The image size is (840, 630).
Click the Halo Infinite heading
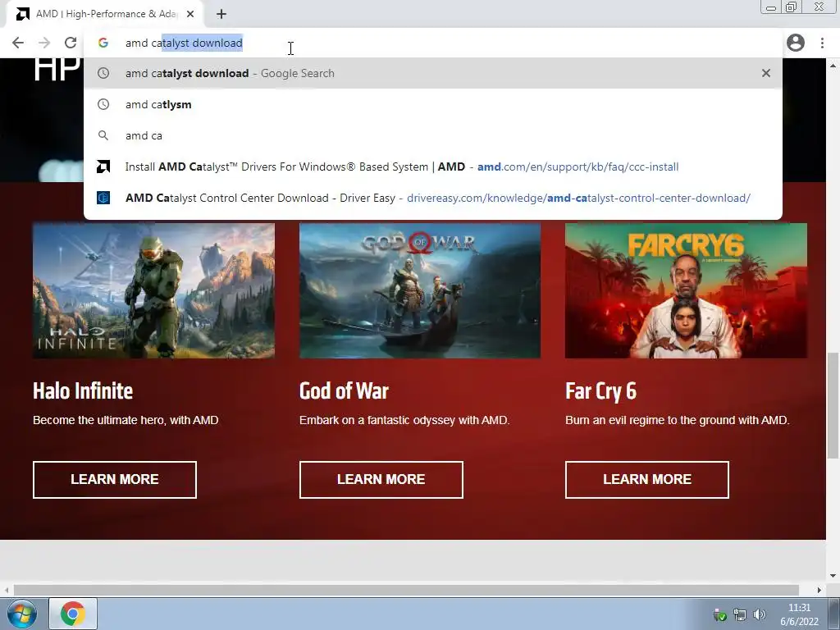pos(83,391)
